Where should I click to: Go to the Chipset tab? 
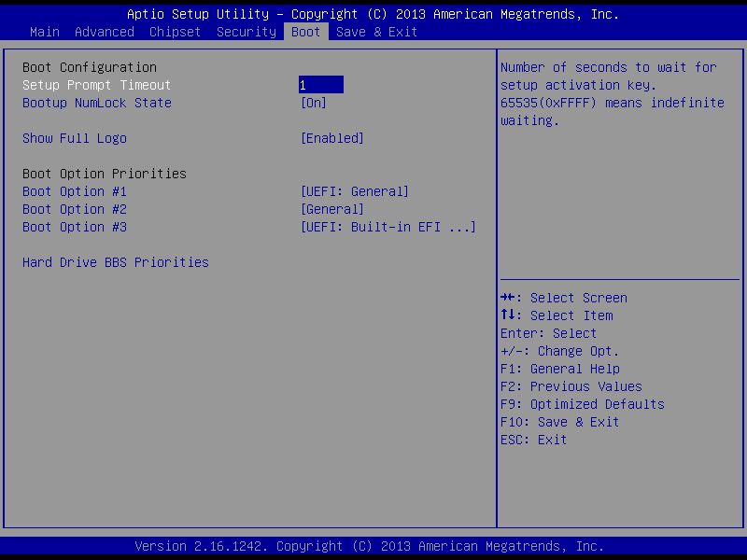(176, 32)
